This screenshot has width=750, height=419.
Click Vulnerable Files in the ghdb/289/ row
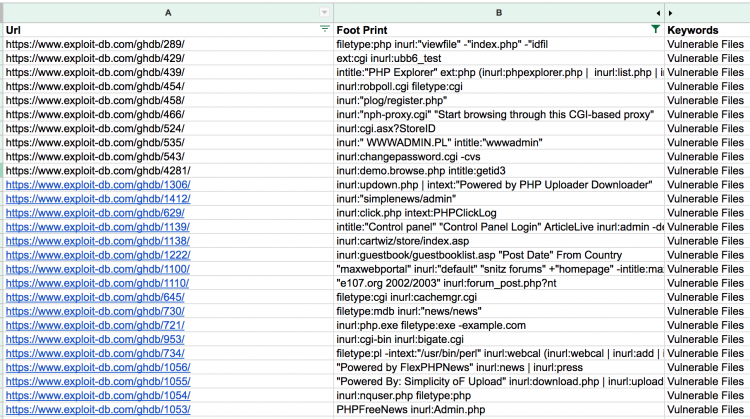(706, 44)
